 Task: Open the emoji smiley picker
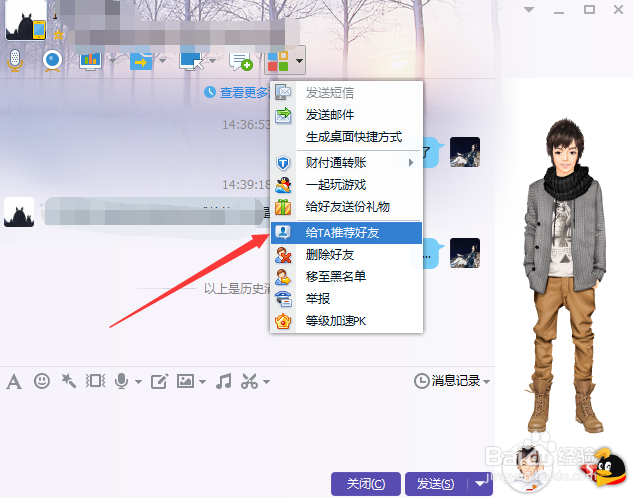click(x=42, y=381)
